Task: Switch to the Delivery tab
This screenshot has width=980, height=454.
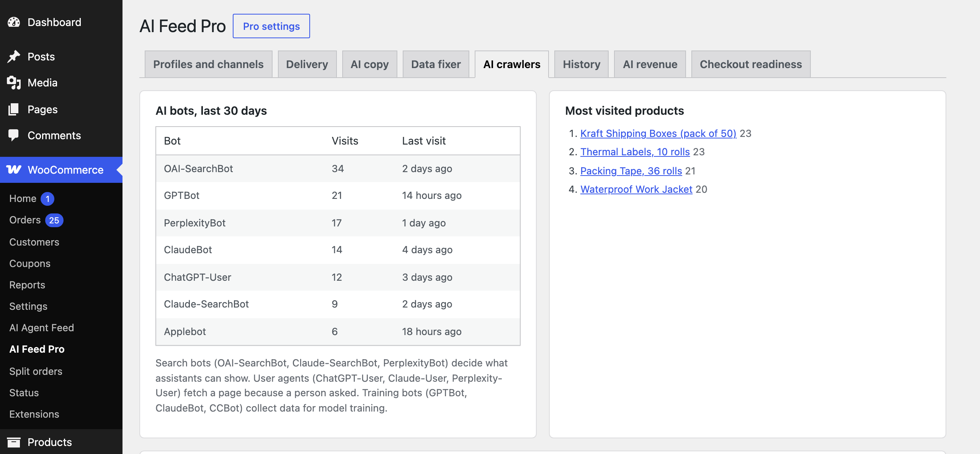Action: click(x=307, y=64)
